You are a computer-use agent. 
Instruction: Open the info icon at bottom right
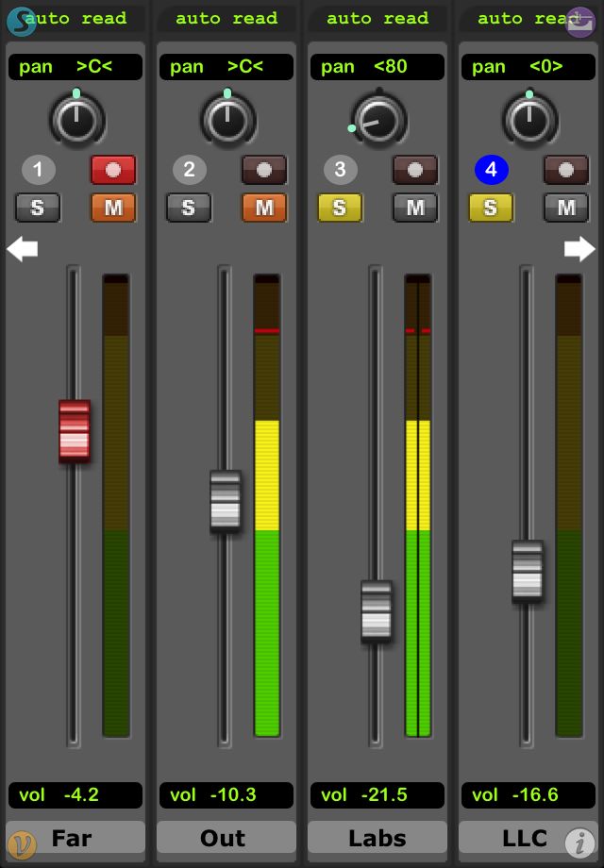(580, 843)
